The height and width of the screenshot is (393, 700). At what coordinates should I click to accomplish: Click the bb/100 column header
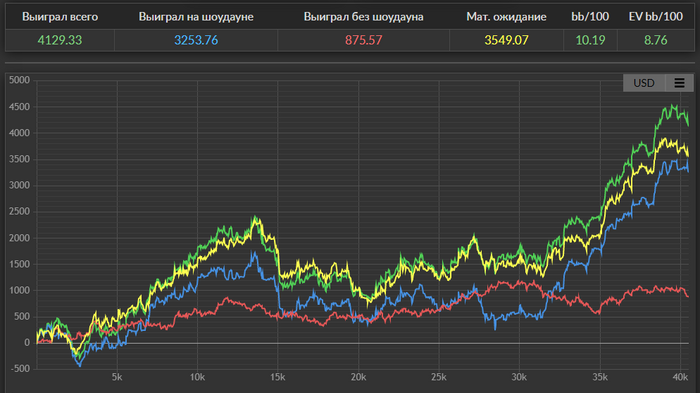(590, 17)
